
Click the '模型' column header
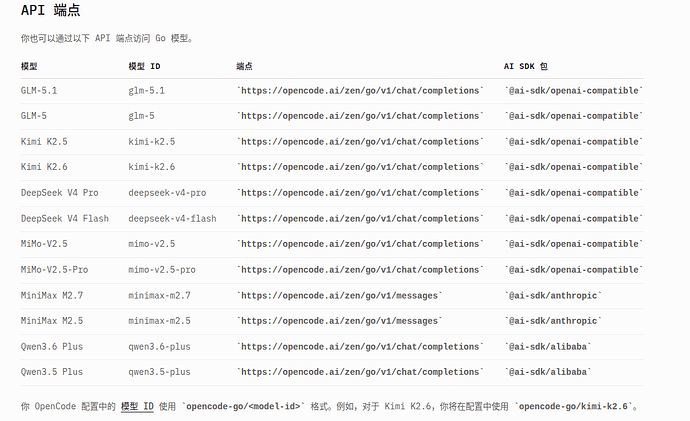(29, 66)
